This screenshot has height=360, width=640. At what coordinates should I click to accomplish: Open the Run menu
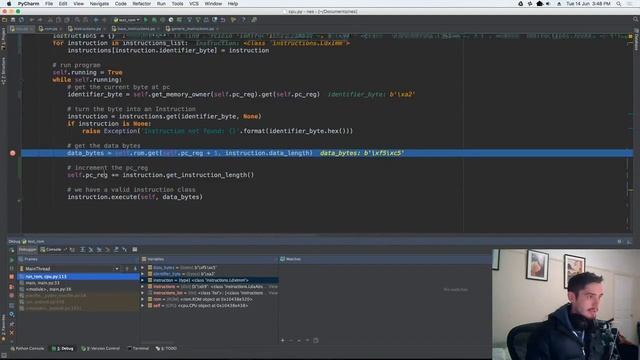(161, 4)
